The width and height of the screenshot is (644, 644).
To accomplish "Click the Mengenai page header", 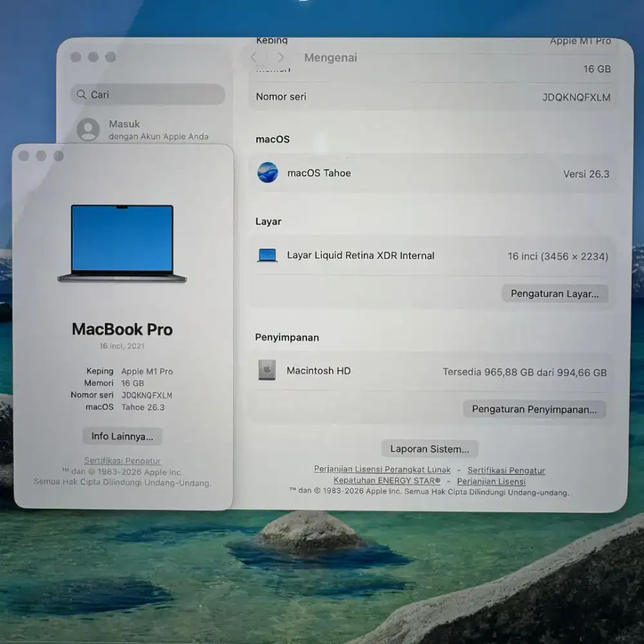I will 330,57.
